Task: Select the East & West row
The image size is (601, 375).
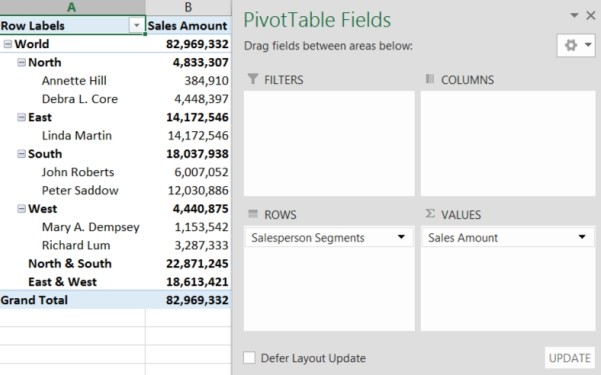Action: [115, 282]
